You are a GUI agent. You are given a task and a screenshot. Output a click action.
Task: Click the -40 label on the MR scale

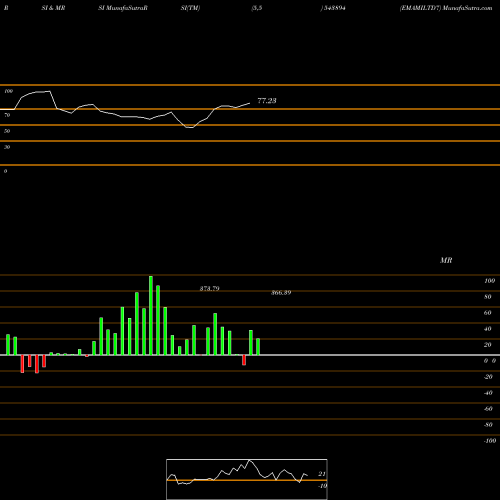pyautogui.click(x=488, y=393)
